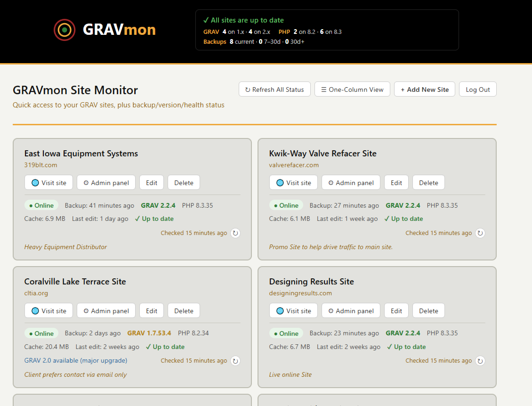Click Refresh All Status button
Screen dimensions: 532x406
pos(274,89)
